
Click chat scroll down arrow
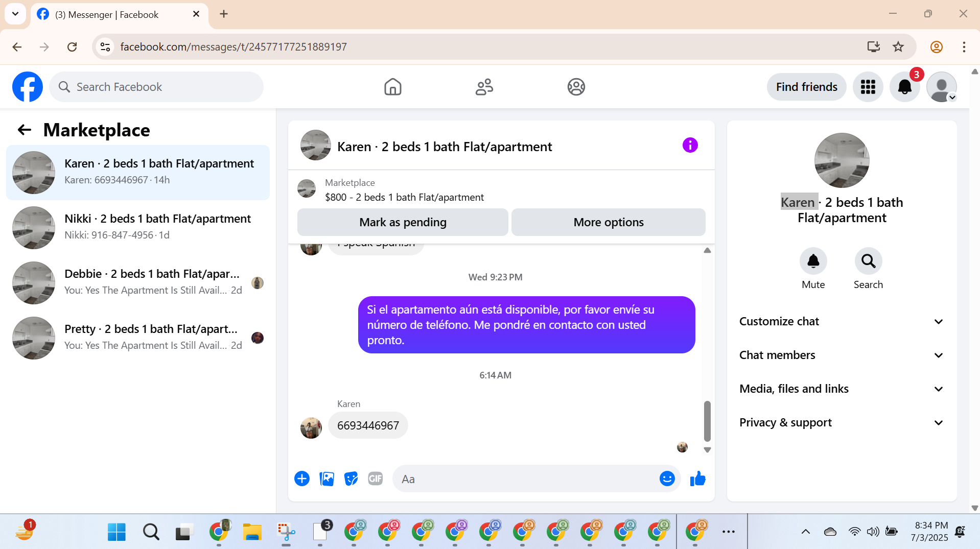point(707,450)
